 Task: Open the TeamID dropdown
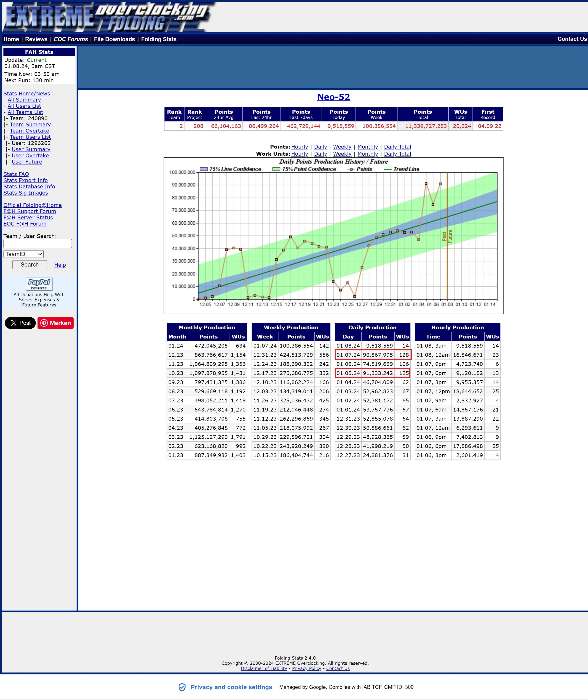pos(24,254)
